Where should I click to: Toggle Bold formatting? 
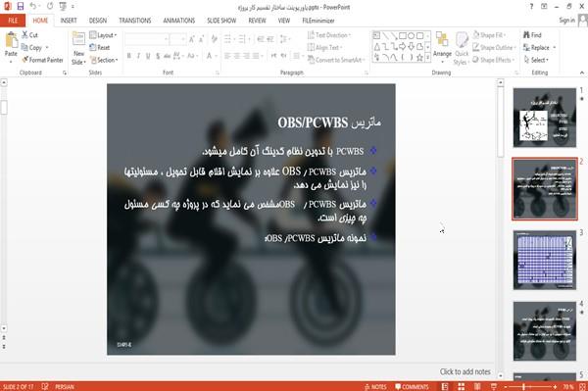click(x=129, y=56)
